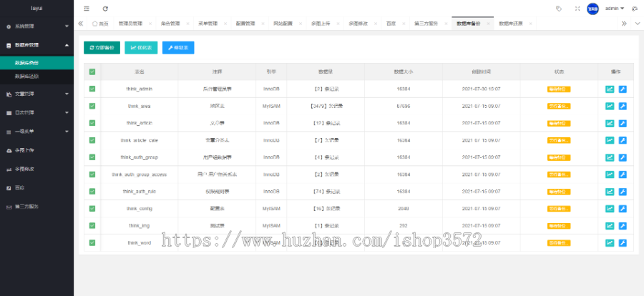Click the chart icon in the think_word row
This screenshot has width=644, height=296.
click(x=610, y=243)
